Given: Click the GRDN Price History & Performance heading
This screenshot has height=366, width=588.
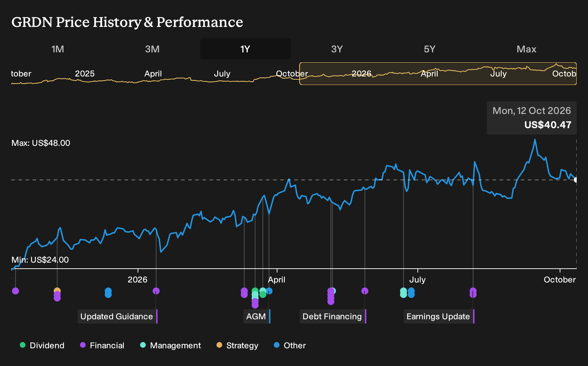Looking at the screenshot, I should point(127,22).
